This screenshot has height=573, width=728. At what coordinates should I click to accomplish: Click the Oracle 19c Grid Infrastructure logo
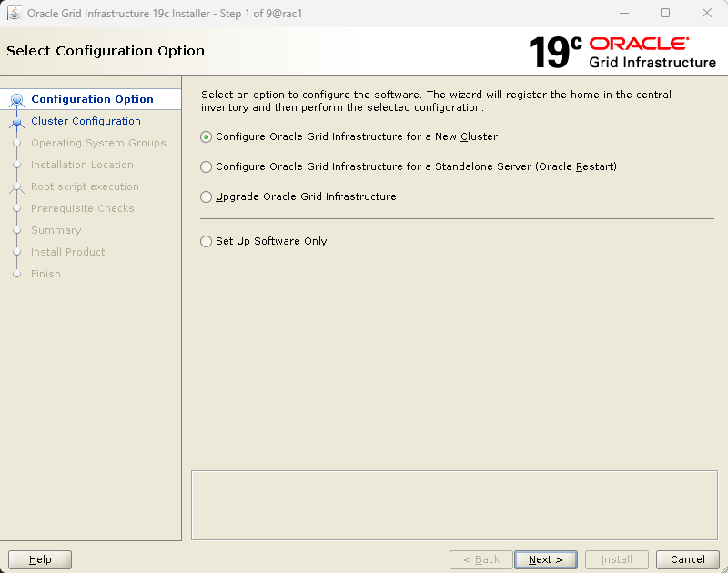[x=622, y=52]
